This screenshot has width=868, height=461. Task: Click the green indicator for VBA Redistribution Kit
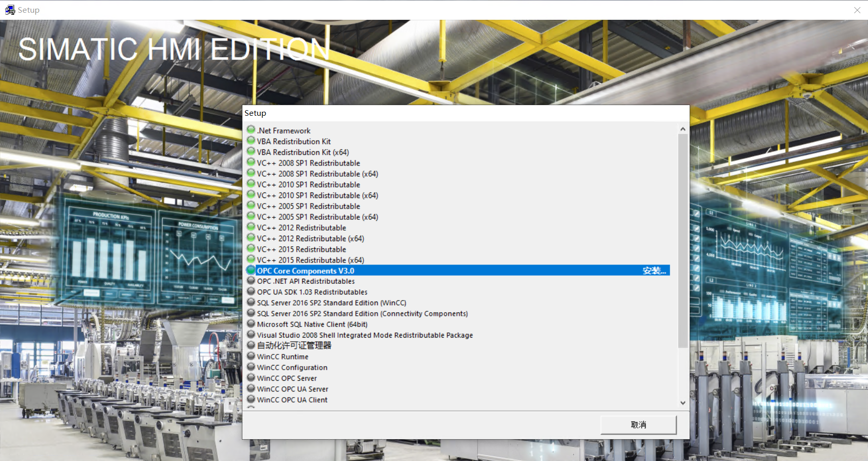tap(251, 140)
